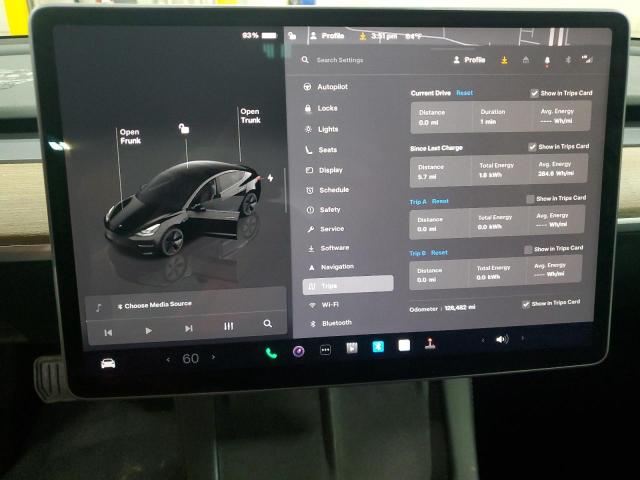Open the Locks settings
Image resolution: width=640 pixels, height=480 pixels.
point(321,108)
